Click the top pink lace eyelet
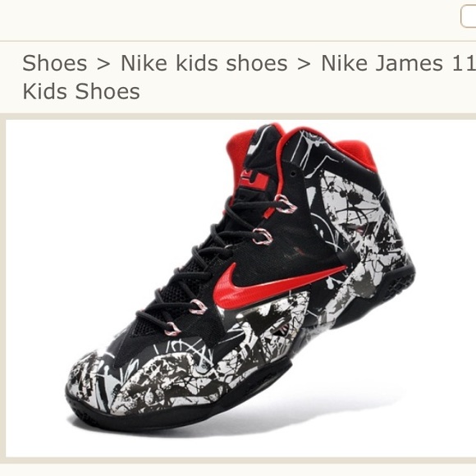476x476 pixels. click(x=286, y=204)
